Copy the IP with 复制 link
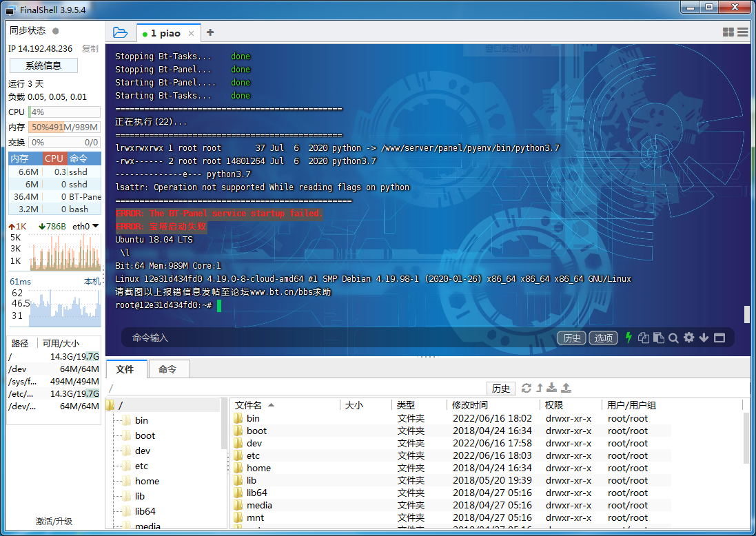 90,49
